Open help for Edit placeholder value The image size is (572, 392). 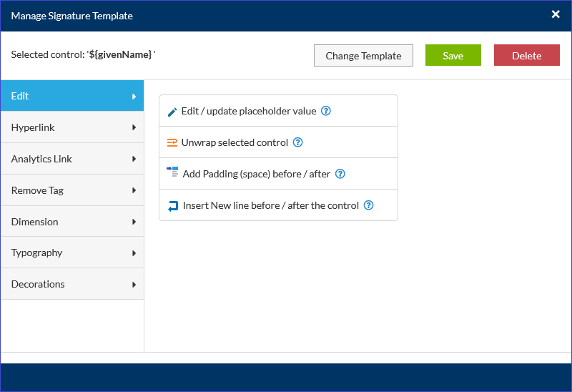pyautogui.click(x=326, y=111)
